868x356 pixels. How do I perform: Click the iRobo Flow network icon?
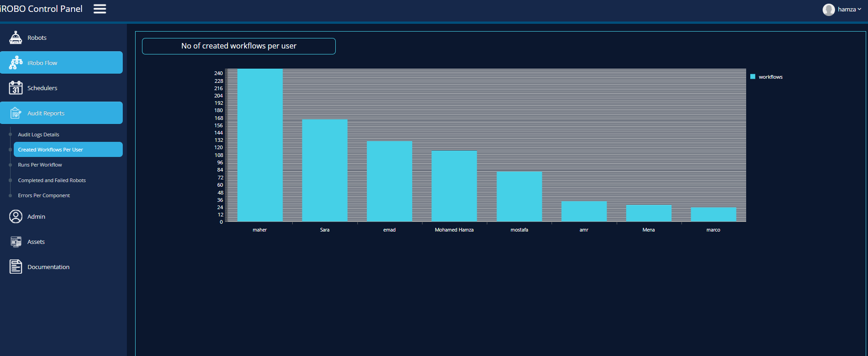click(x=16, y=63)
